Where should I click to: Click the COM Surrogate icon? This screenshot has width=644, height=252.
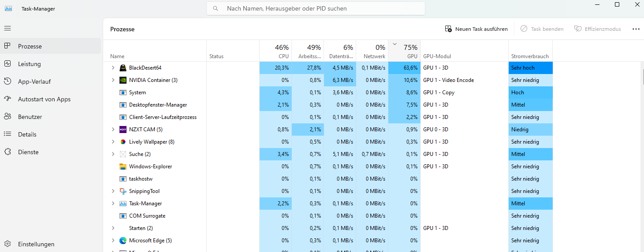pos(123,216)
